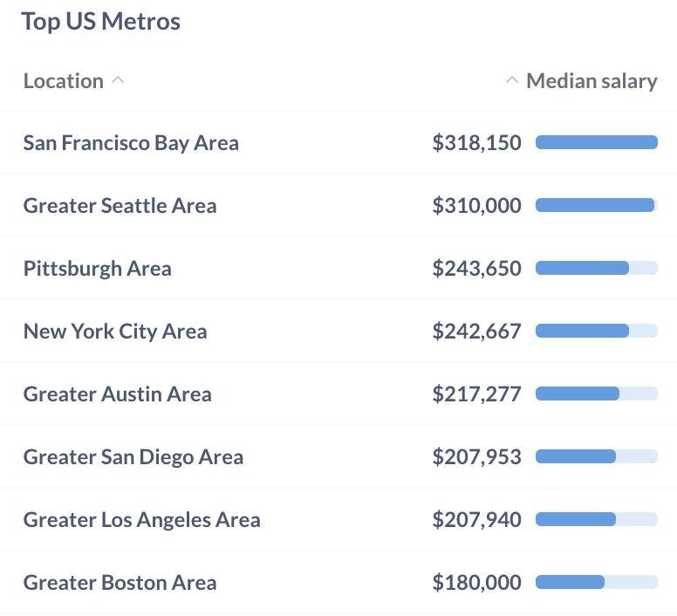
Task: Select the Location column header
Action: coord(64,81)
